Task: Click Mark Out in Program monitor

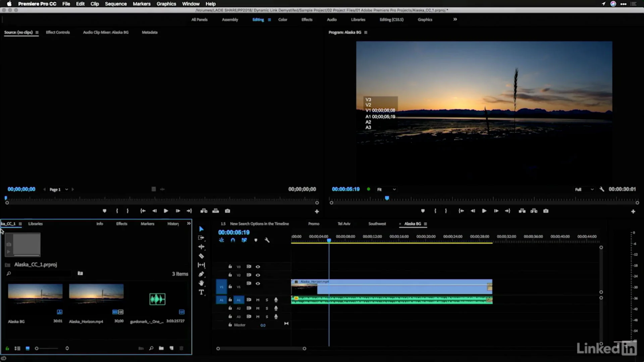Action: [x=446, y=211]
